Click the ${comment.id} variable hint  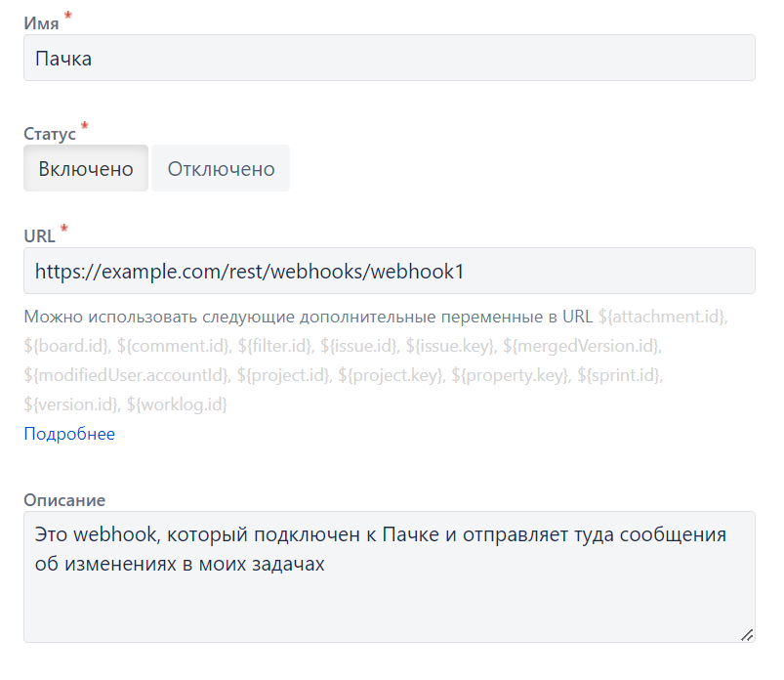click(x=176, y=346)
